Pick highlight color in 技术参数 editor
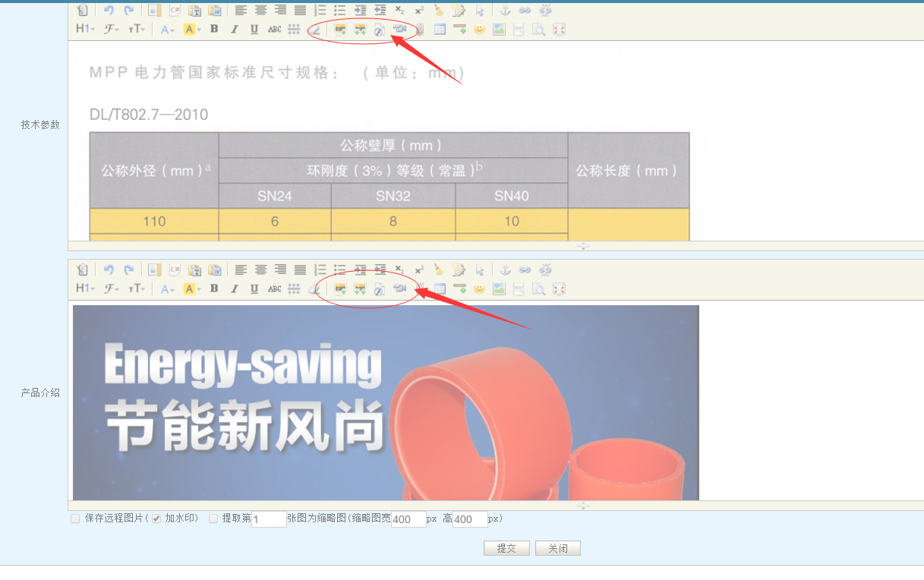The image size is (924, 580). (x=192, y=30)
